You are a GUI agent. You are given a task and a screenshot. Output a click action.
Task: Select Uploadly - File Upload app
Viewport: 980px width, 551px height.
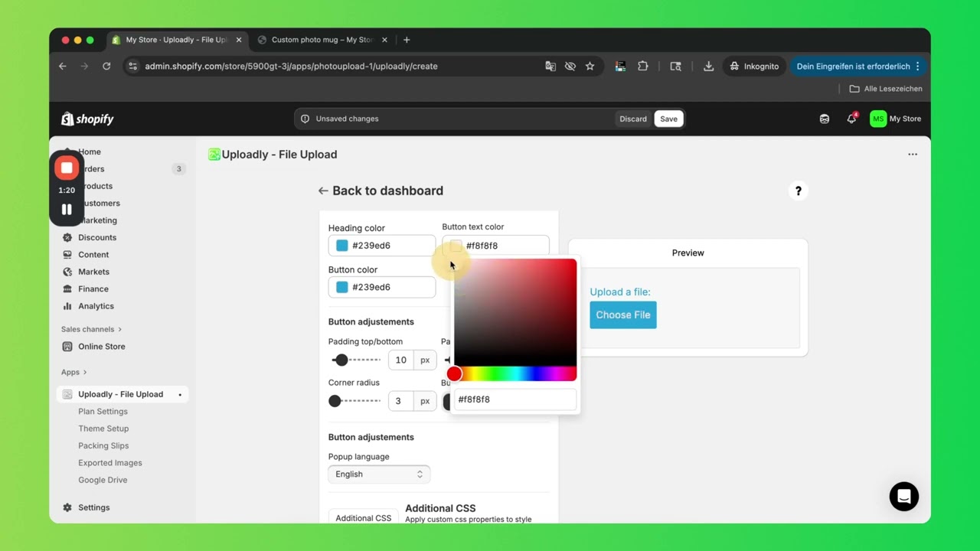pos(122,394)
